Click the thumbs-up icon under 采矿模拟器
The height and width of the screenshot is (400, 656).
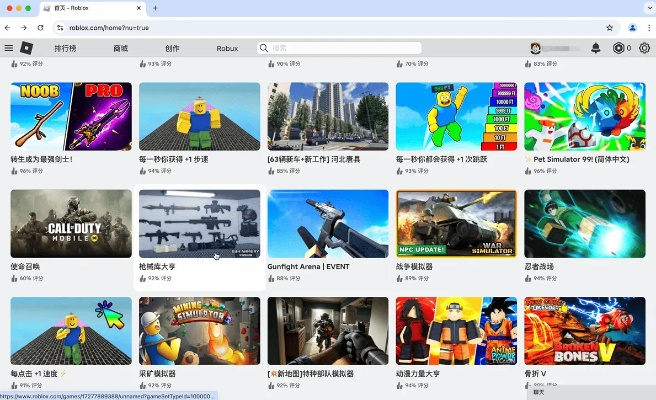143,385
